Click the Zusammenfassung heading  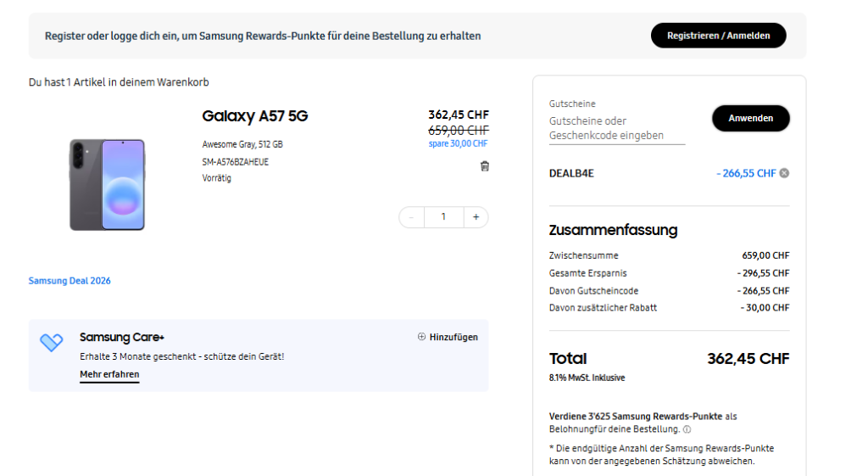click(x=613, y=230)
